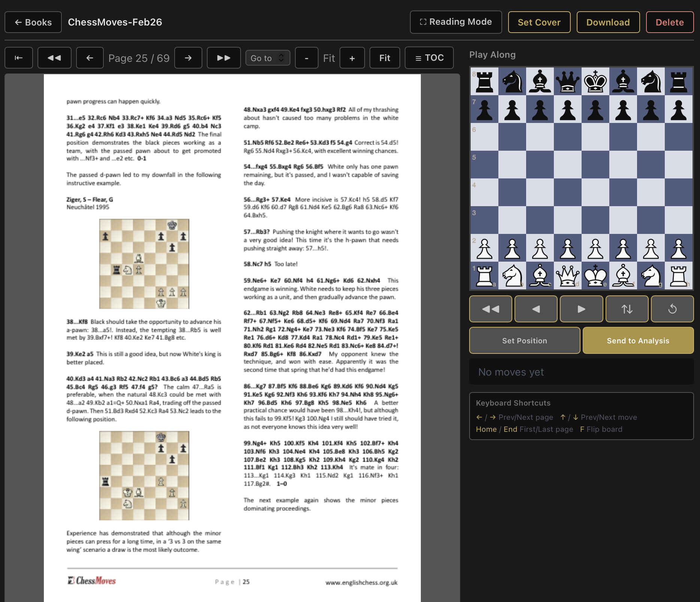Skip back several pages with double-left arrows
The height and width of the screenshot is (602, 700).
pyautogui.click(x=54, y=58)
